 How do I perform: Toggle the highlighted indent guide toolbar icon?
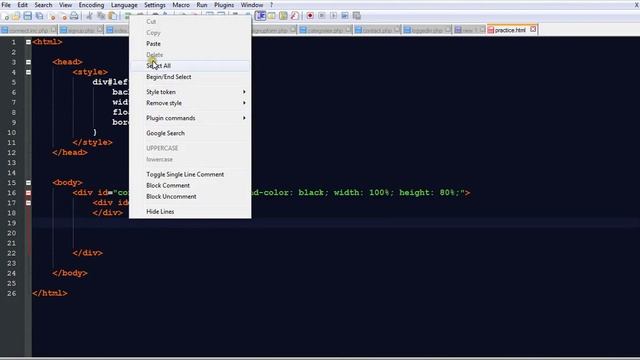pos(260,16)
